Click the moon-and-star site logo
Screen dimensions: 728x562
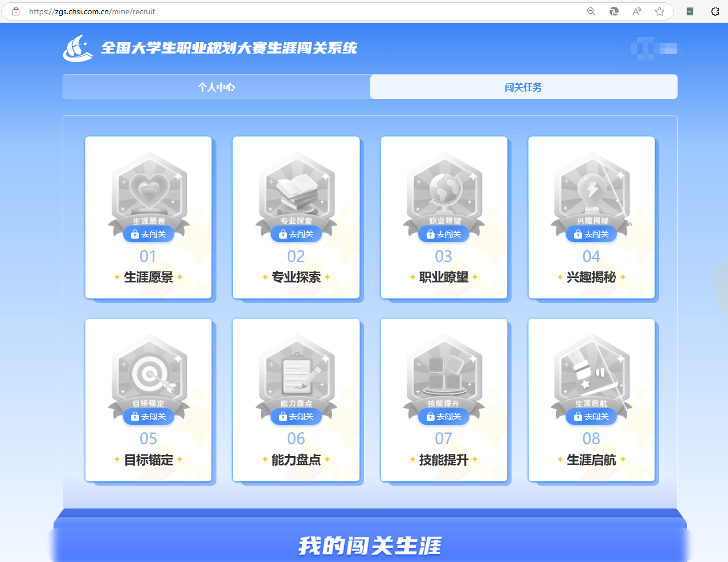point(78,48)
